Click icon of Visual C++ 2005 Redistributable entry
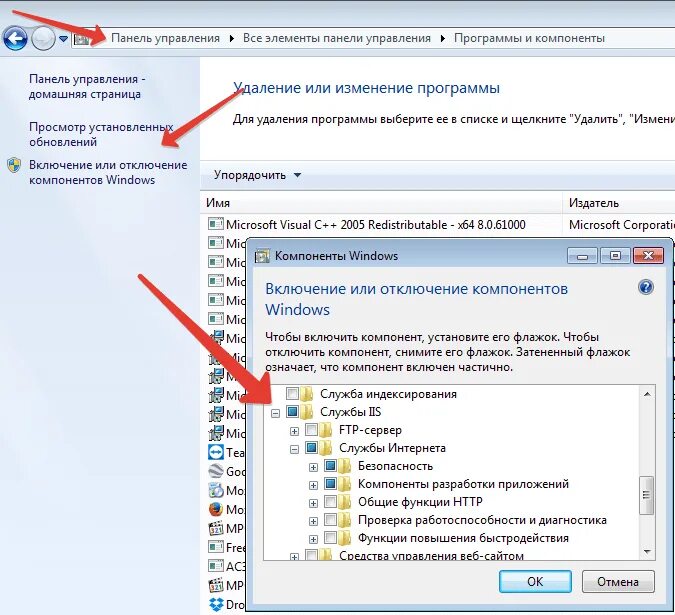The image size is (675, 615). pyautogui.click(x=216, y=224)
